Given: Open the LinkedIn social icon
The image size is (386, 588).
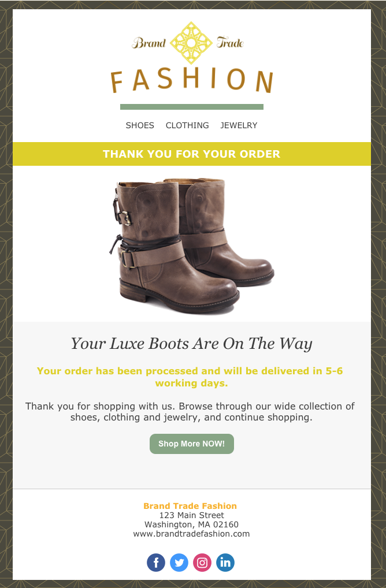Looking at the screenshot, I should coord(225,562).
